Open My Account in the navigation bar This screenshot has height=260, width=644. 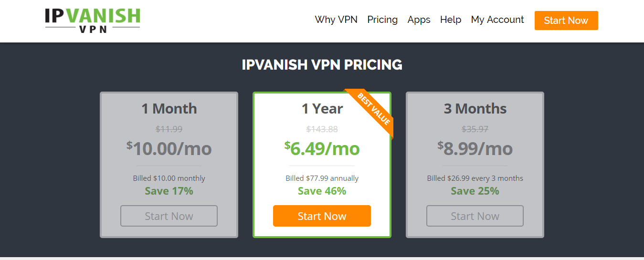[497, 20]
